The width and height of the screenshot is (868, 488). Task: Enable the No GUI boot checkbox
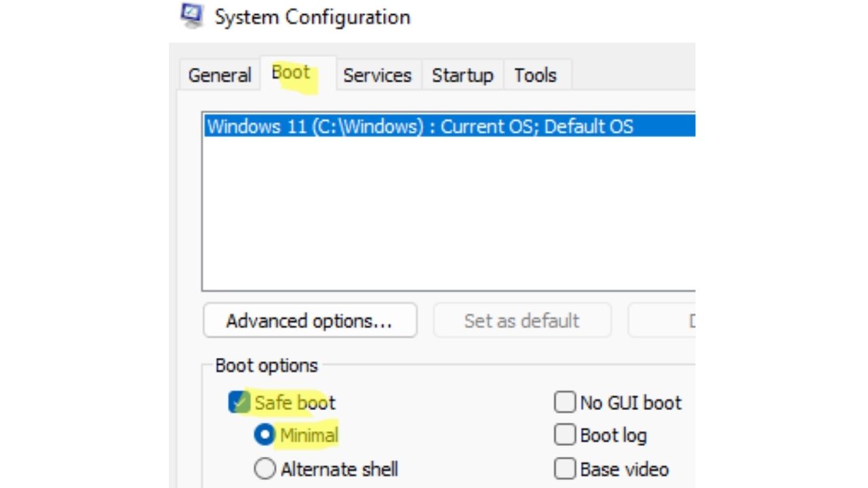click(x=565, y=403)
